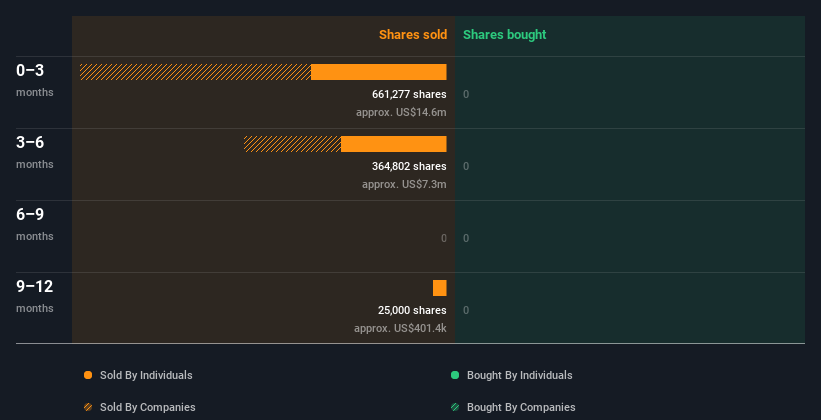Screen dimensions: 821x420
Task: Click the bought zero value in 6–9 months row
Action: tap(466, 238)
